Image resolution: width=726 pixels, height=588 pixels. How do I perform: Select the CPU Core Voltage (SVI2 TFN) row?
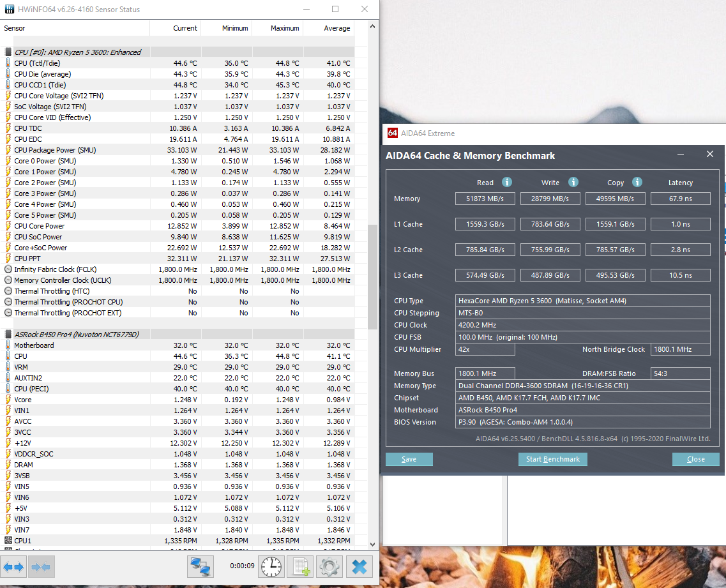(x=177, y=95)
